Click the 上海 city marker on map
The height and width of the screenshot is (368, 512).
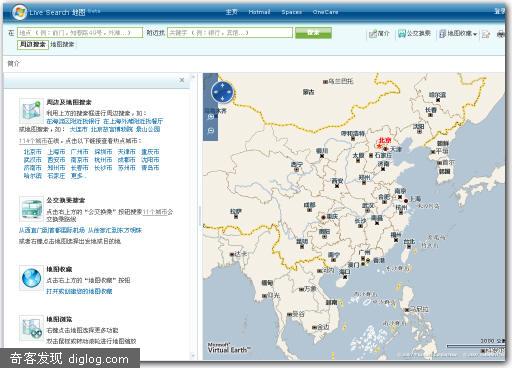(x=406, y=201)
